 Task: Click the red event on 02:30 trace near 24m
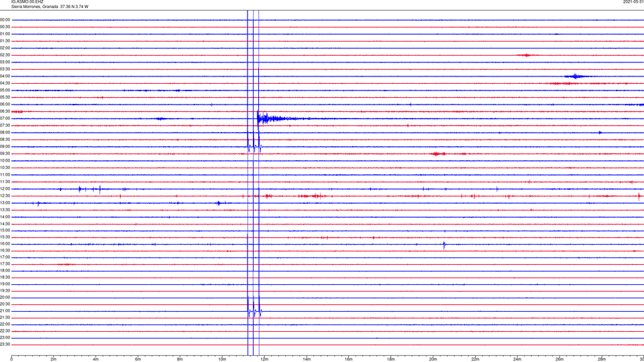526,55
